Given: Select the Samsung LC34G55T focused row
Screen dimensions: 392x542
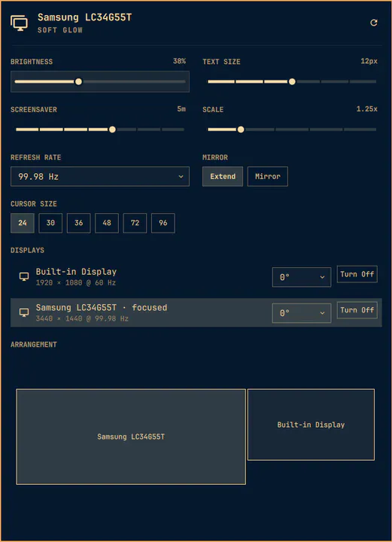Looking at the screenshot, I should [x=196, y=312].
